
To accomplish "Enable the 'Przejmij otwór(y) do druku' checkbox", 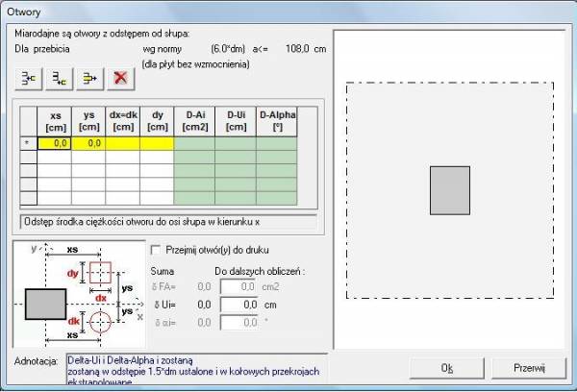I will pyautogui.click(x=158, y=249).
